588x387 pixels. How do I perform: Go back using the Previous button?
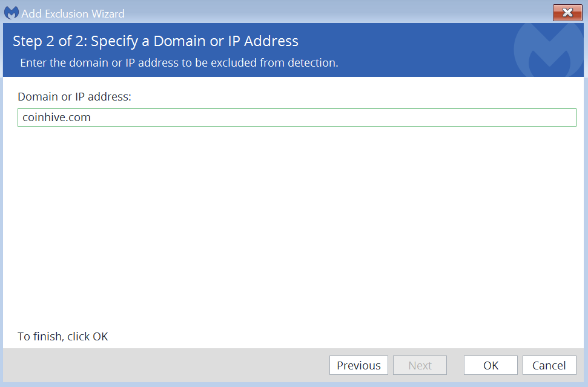(x=358, y=365)
